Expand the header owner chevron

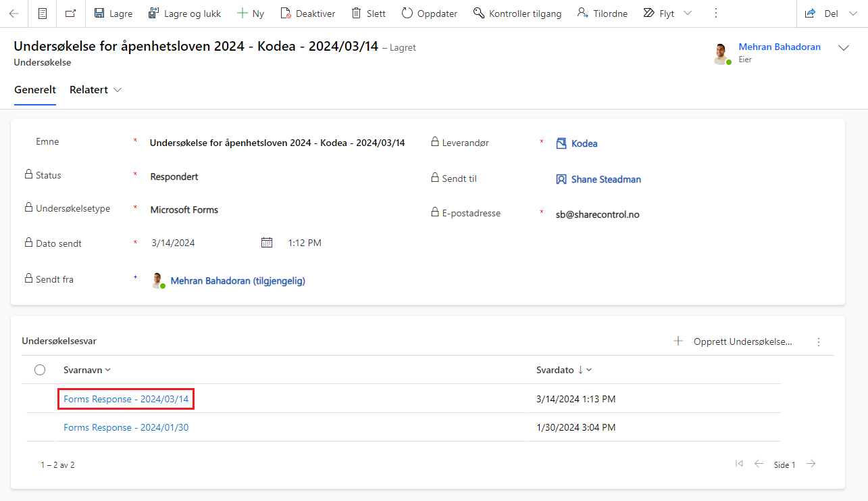click(x=844, y=47)
